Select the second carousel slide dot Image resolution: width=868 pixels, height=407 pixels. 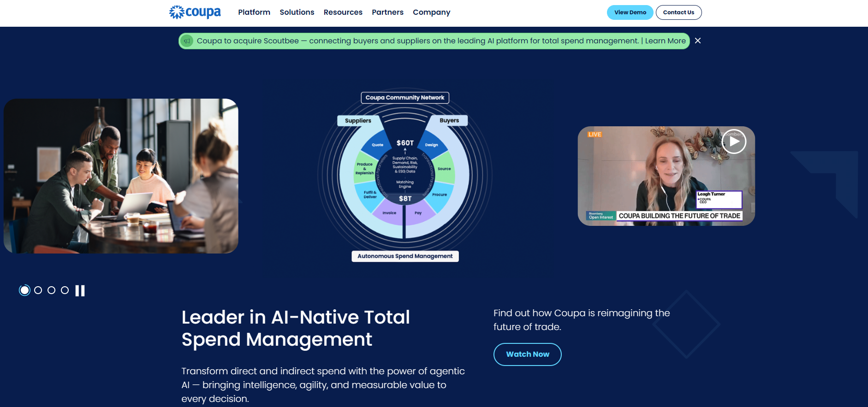38,290
